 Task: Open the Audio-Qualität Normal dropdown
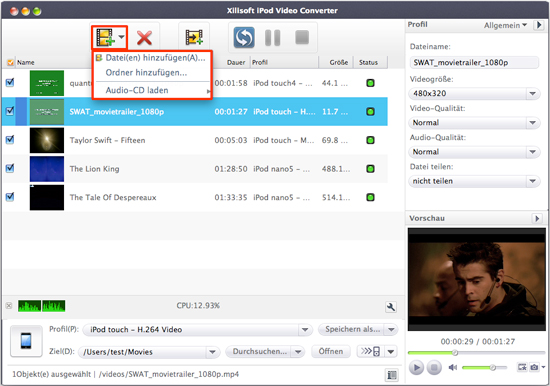click(474, 152)
